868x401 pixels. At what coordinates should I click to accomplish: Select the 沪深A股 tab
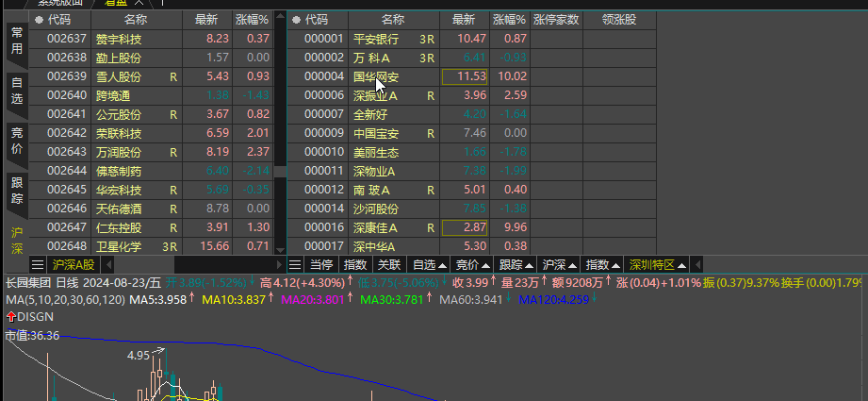(74, 264)
